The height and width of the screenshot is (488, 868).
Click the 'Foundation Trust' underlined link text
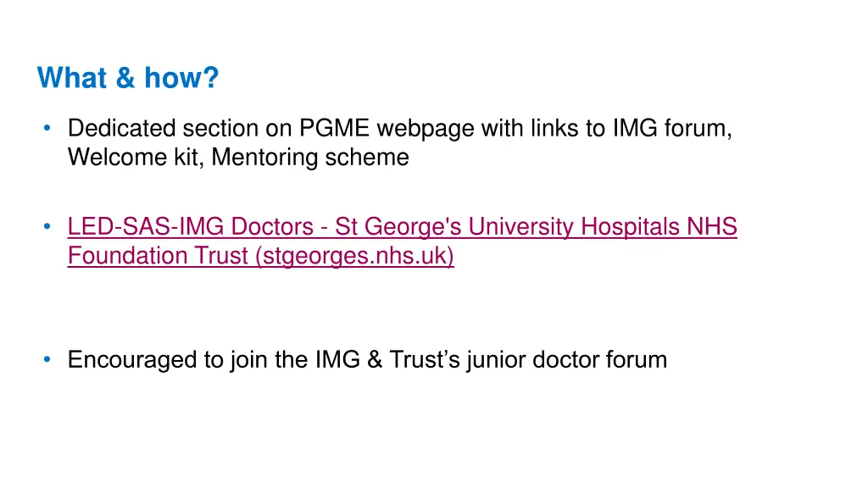click(158, 256)
